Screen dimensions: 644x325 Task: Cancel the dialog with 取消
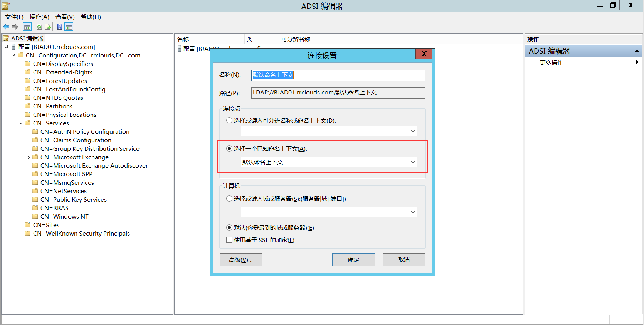[x=404, y=259]
